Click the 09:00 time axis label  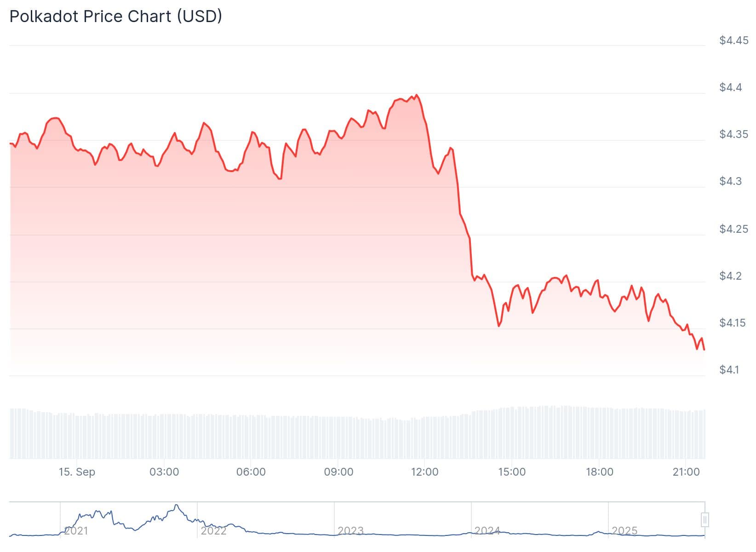coord(338,472)
